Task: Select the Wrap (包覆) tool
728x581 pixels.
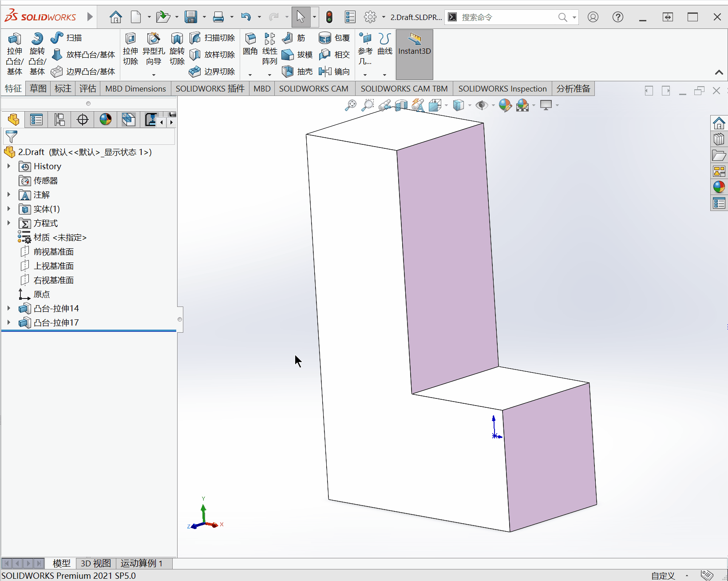Action: tap(334, 38)
